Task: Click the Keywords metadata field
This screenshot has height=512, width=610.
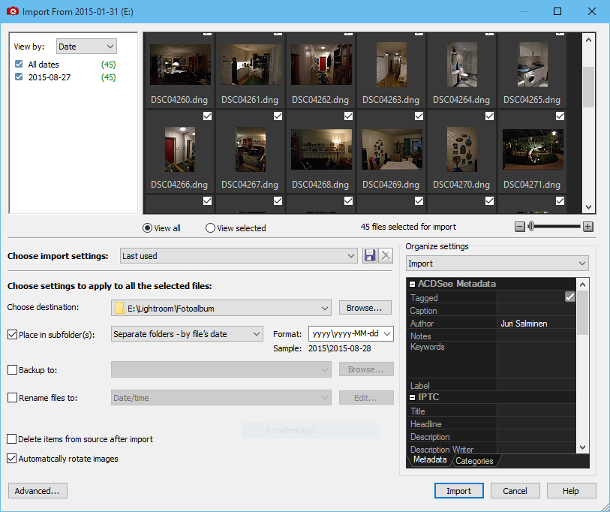Action: pos(536,360)
